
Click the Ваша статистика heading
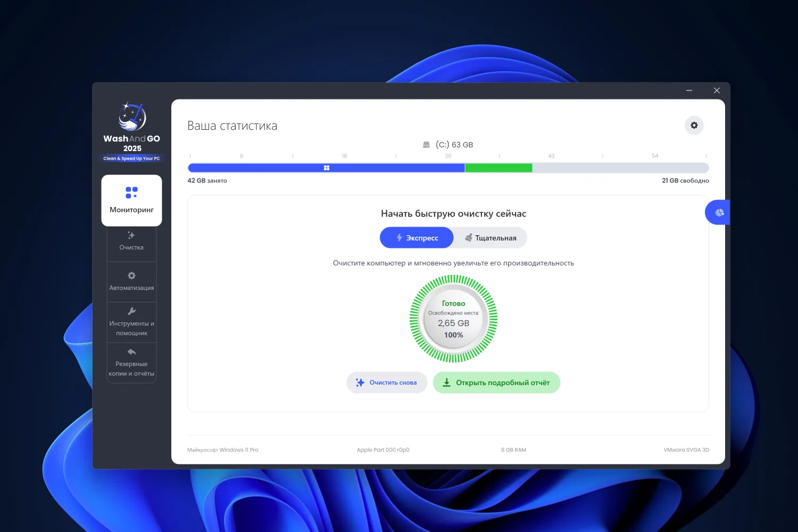tap(232, 126)
